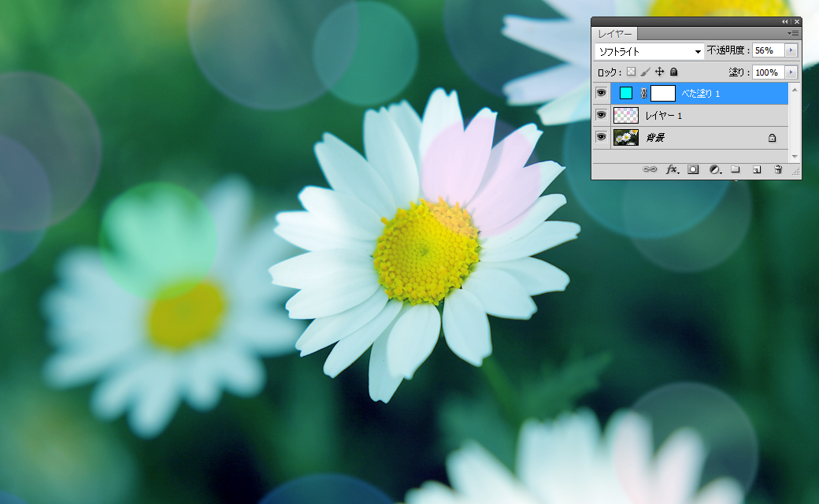Select the レイヤー 1 layer name

pyautogui.click(x=663, y=116)
